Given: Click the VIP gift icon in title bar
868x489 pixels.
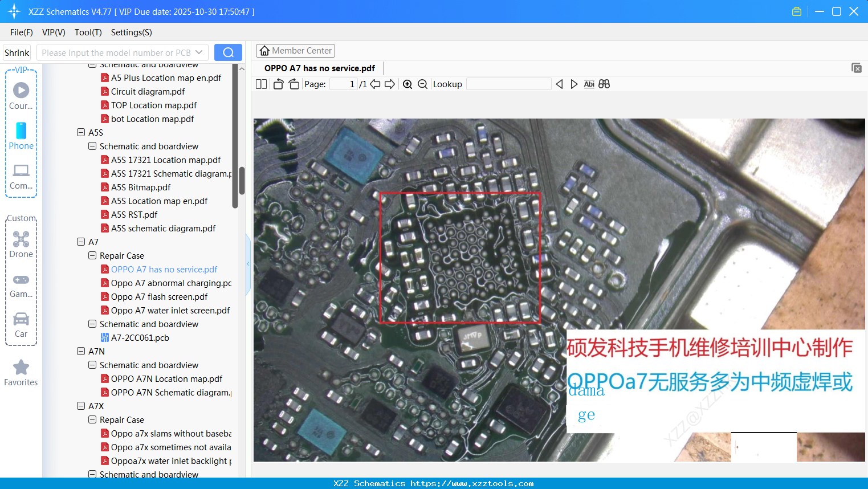Looking at the screenshot, I should point(797,11).
